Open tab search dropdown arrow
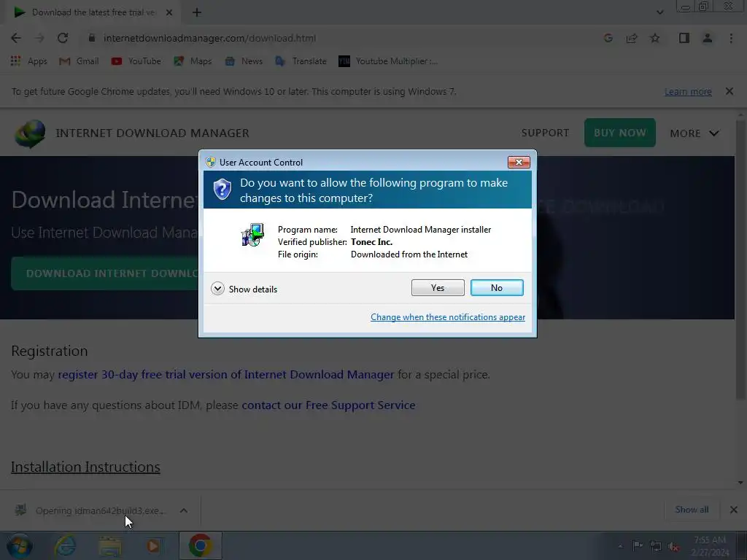This screenshot has width=747, height=560. [x=659, y=12]
